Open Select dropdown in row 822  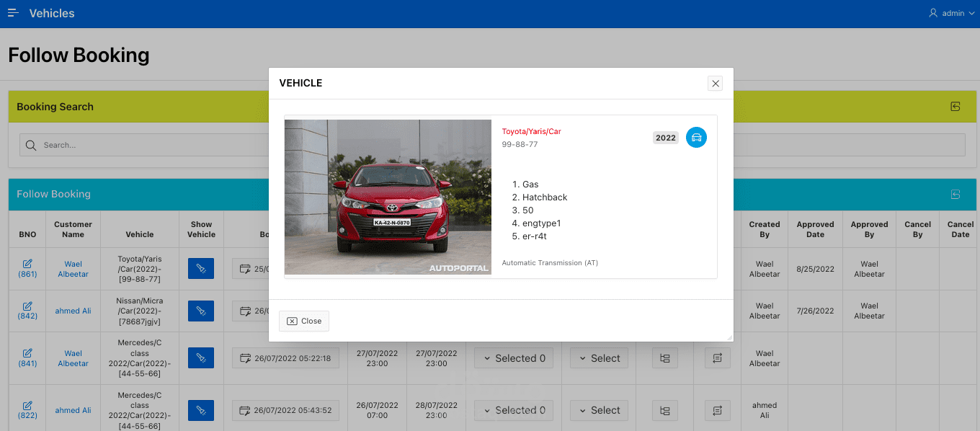tap(599, 410)
